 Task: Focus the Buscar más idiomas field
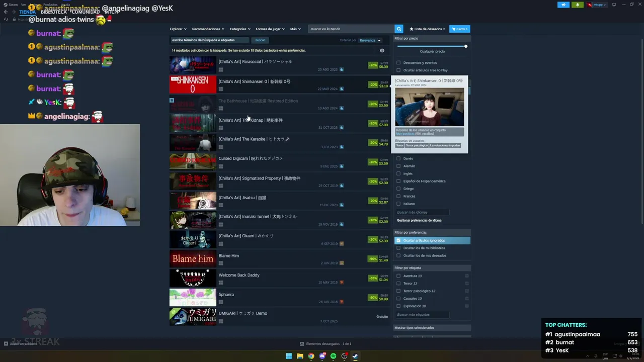pos(422,212)
